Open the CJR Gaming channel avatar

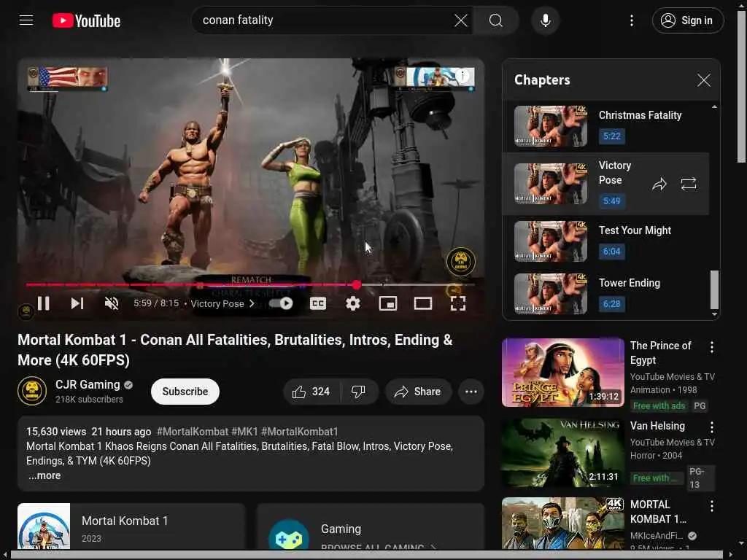pyautogui.click(x=32, y=391)
